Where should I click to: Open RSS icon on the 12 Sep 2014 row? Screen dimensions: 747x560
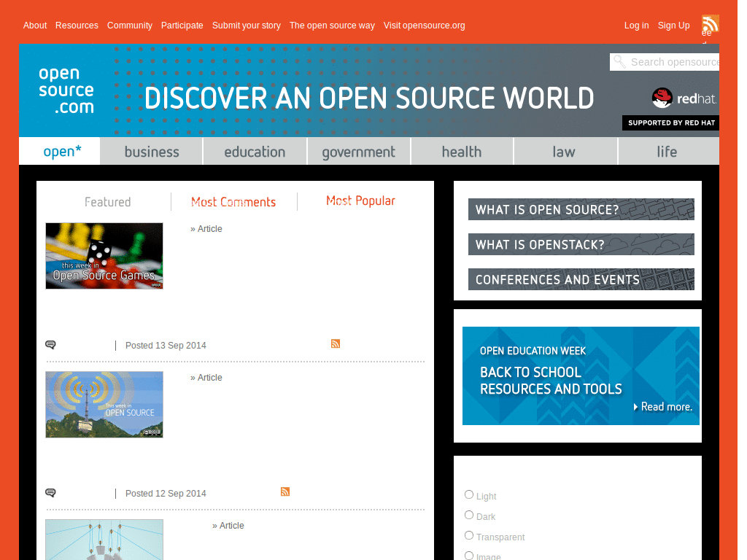[285, 492]
